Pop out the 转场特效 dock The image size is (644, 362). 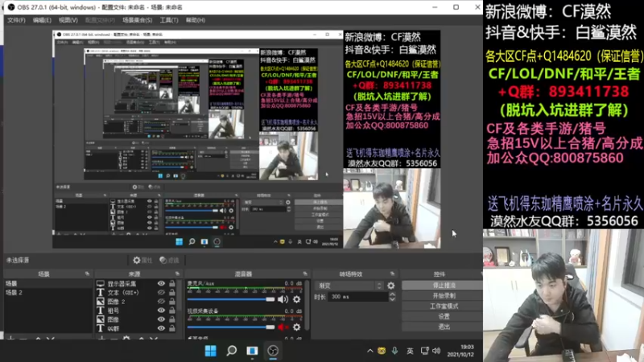392,274
